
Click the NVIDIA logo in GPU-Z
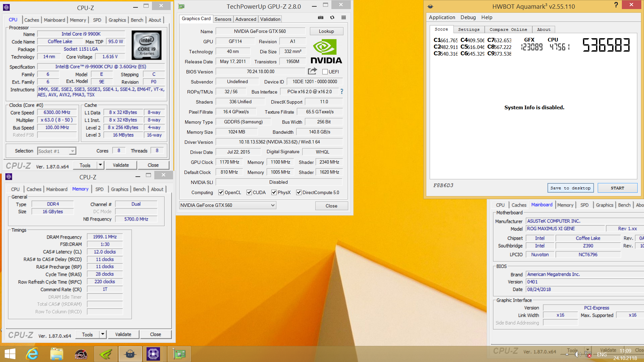[326, 51]
